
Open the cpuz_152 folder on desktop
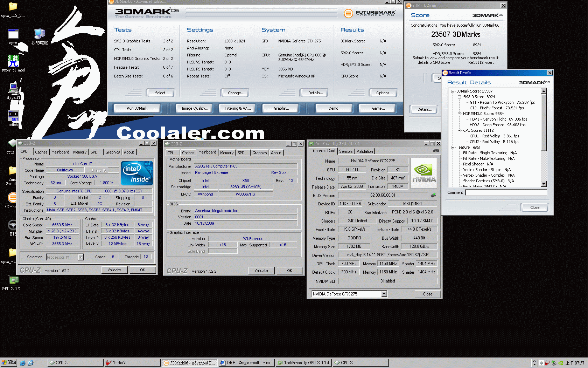tap(13, 10)
